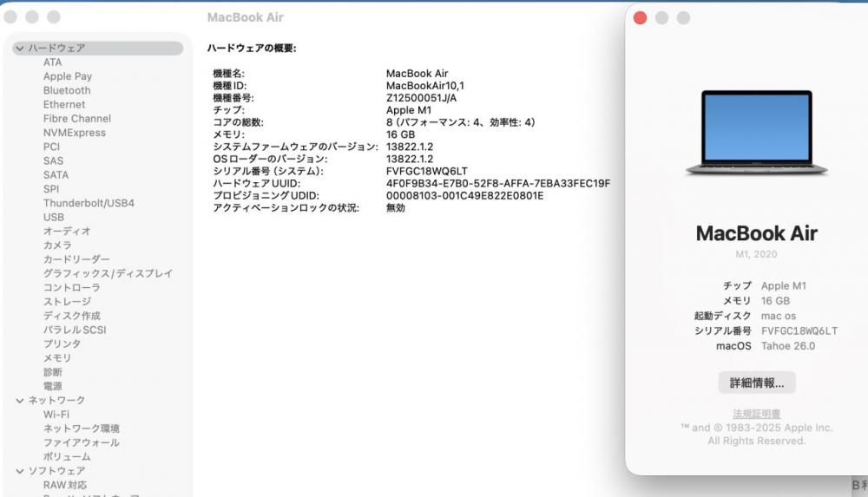Select SPI in the sidebar
This screenshot has width=868, height=497.
51,189
